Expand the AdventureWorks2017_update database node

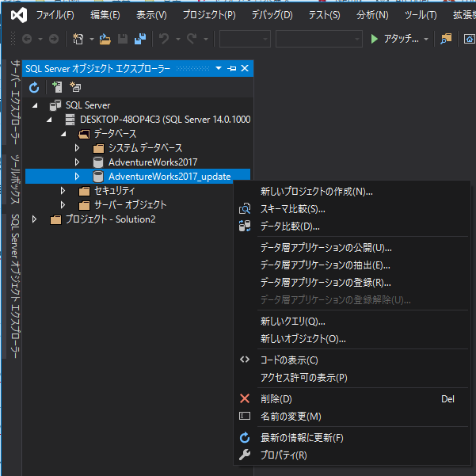point(77,177)
